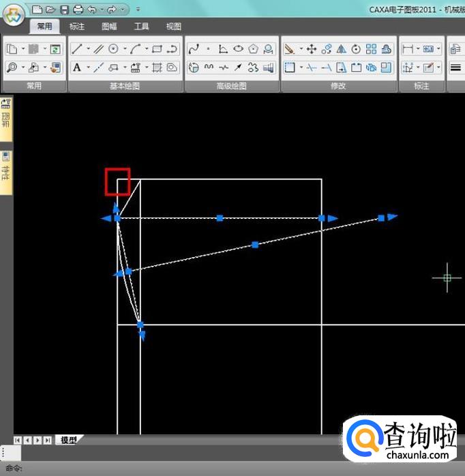
Task: Click the Array tool icon
Action: click(371, 49)
